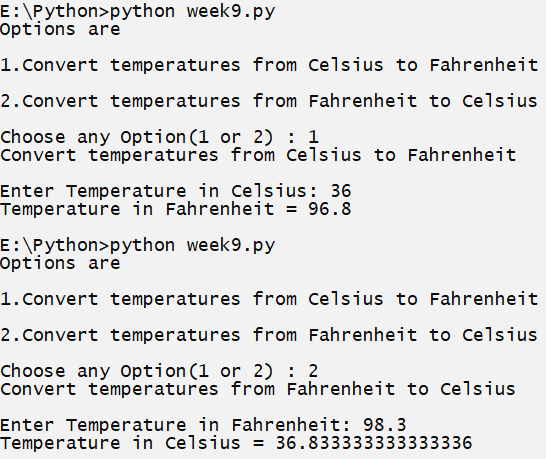Click the entered option value '2'

313,371
